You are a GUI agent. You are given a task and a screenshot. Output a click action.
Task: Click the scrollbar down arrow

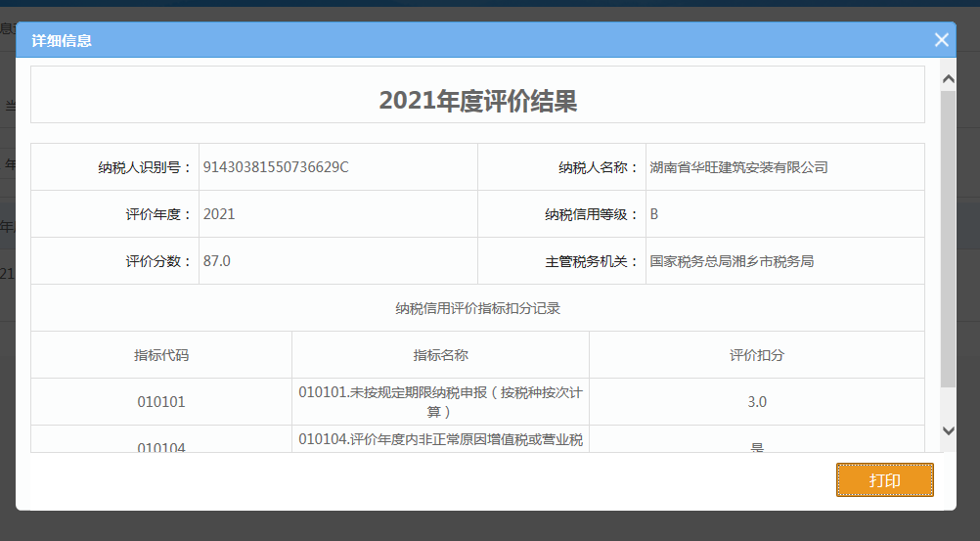[948, 430]
